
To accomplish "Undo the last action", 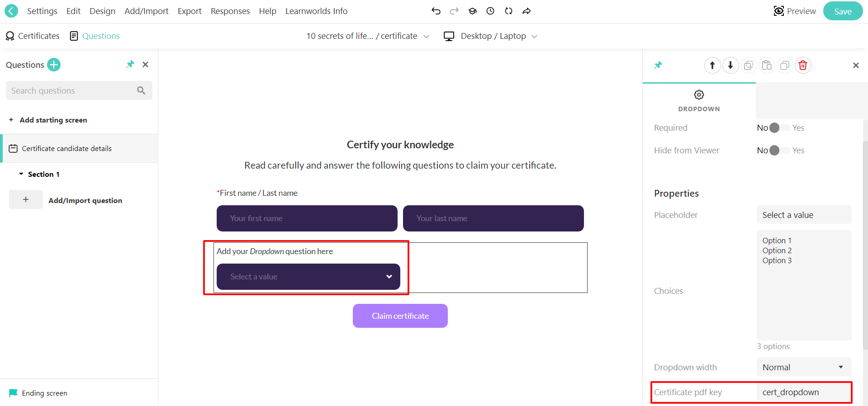I will coord(436,11).
